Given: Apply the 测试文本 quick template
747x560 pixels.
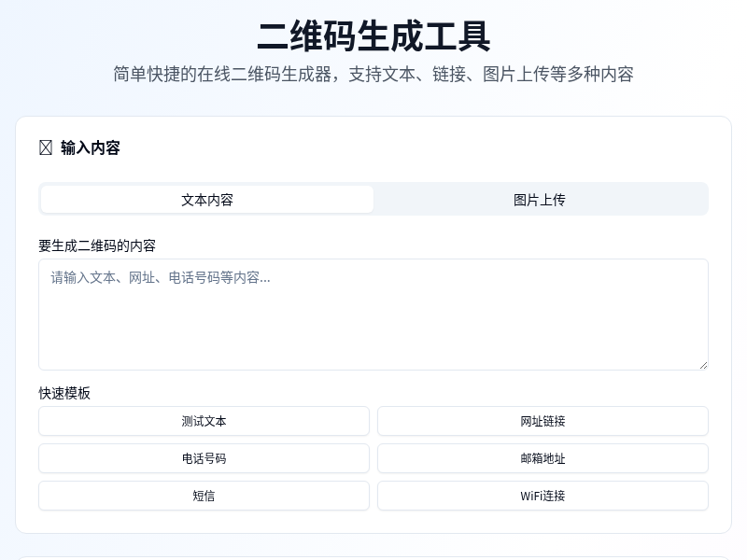Looking at the screenshot, I should pos(204,421).
